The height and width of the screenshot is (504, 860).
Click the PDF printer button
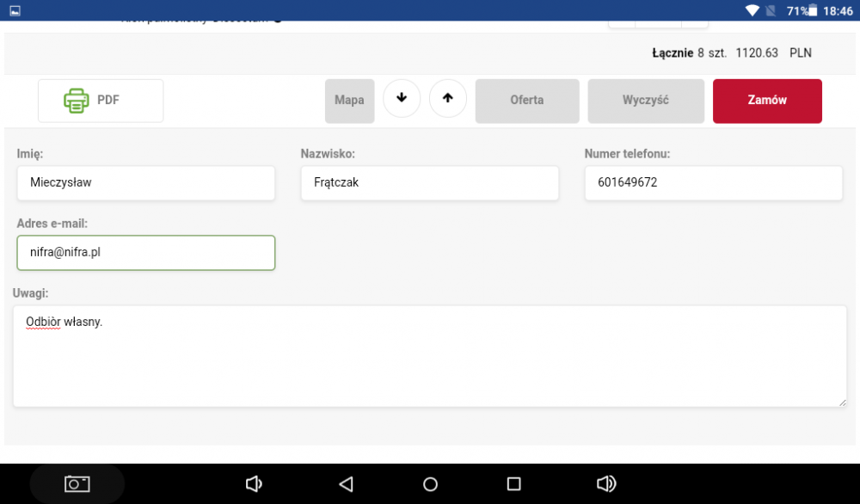[101, 101]
